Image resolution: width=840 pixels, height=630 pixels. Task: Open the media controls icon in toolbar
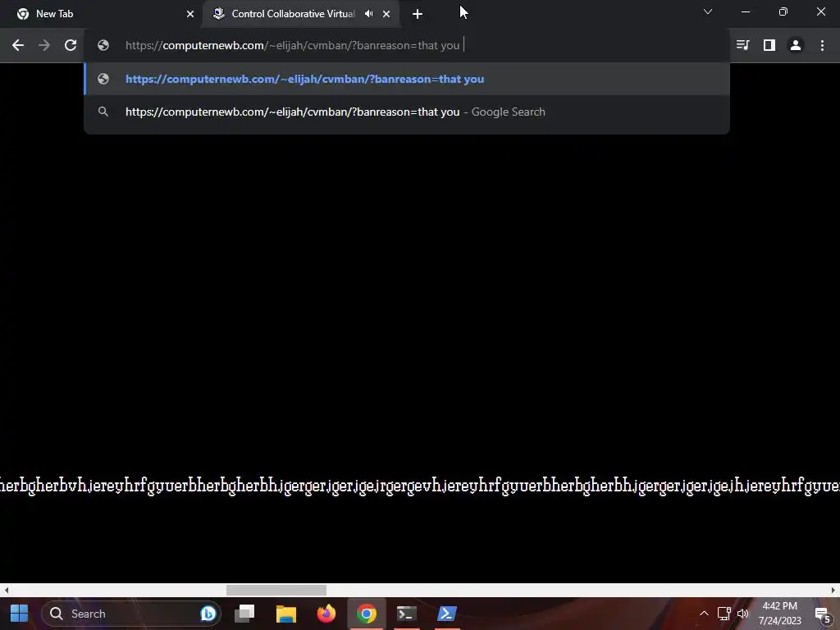[x=743, y=46]
